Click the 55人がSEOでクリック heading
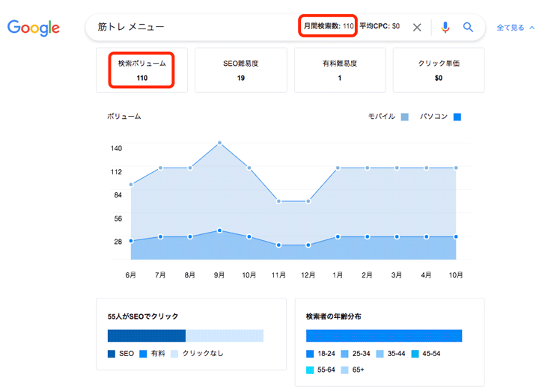This screenshot has width=545, height=392. [143, 316]
